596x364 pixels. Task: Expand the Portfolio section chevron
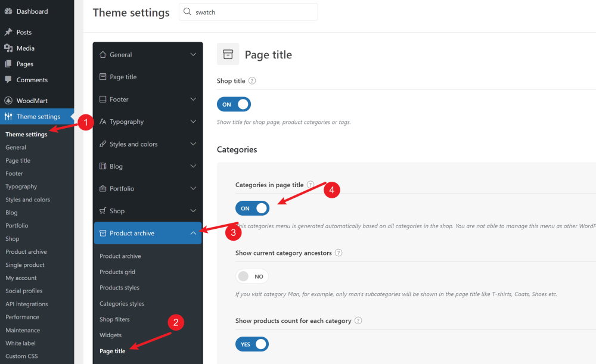[x=193, y=188]
